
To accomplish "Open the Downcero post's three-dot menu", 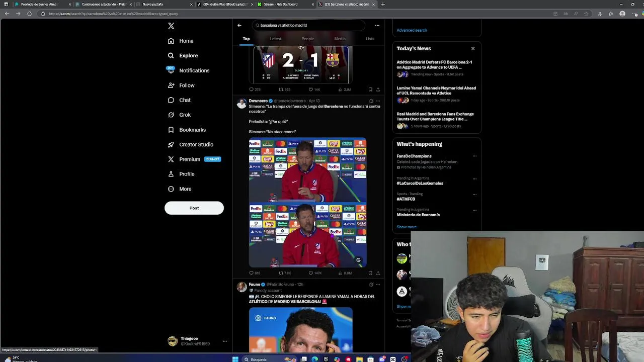I will 378,101.
